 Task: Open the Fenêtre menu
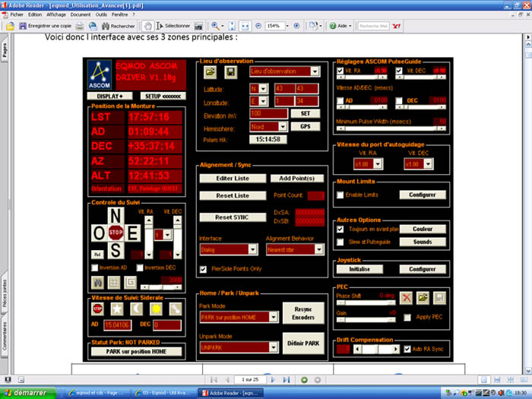click(120, 14)
